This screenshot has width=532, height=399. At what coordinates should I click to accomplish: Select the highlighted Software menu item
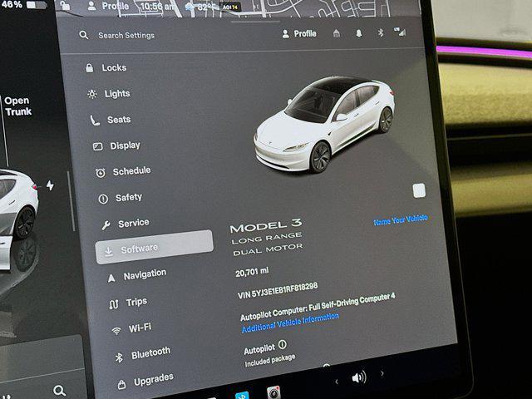pyautogui.click(x=155, y=247)
